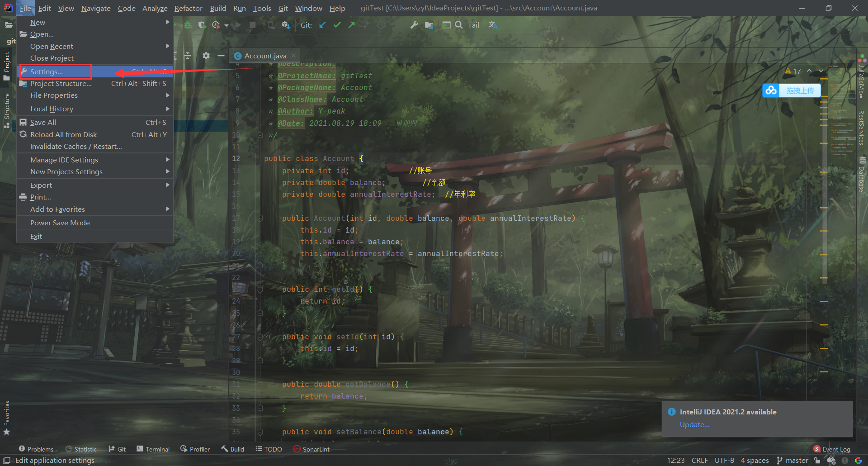Go to previous highlighted error arrow
The width and height of the screenshot is (868, 466).
[809, 71]
